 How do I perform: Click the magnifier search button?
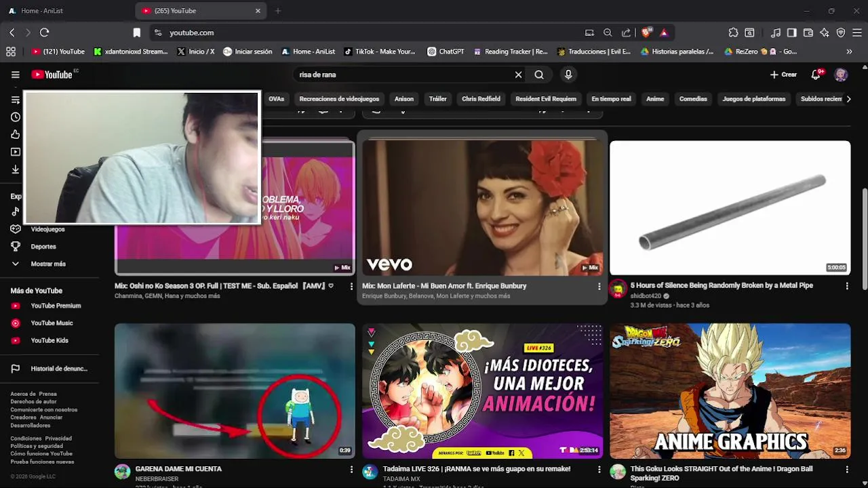[539, 75]
